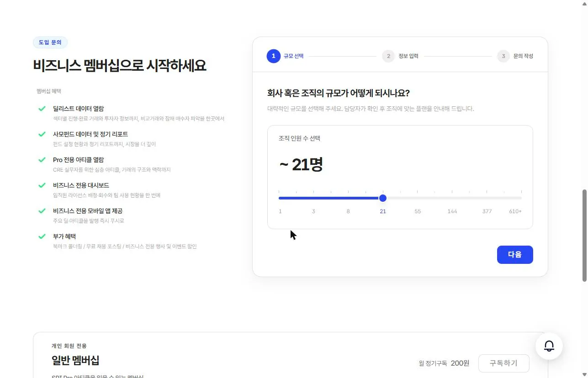The image size is (588, 378).
Task: Click the 도입 문의 badge
Action: coord(50,42)
